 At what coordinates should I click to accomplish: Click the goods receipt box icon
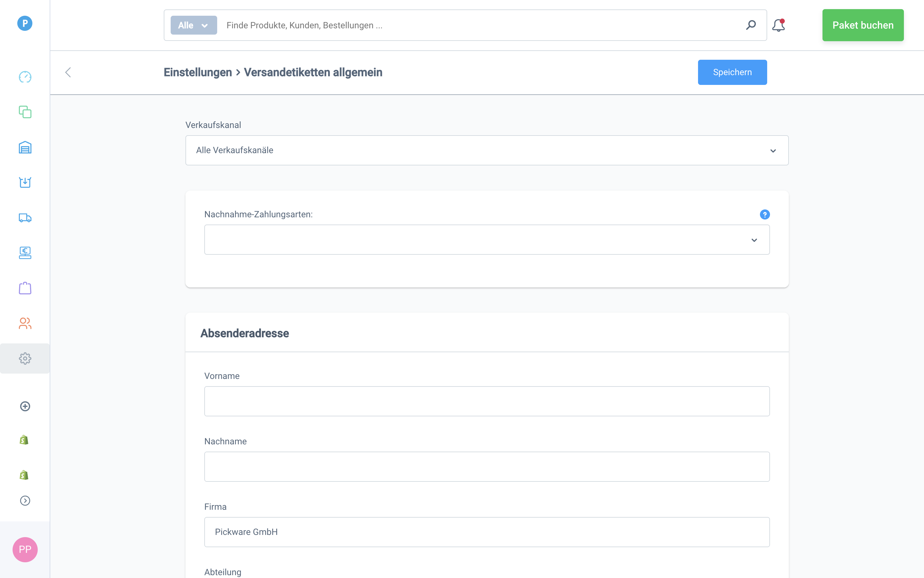[25, 182]
